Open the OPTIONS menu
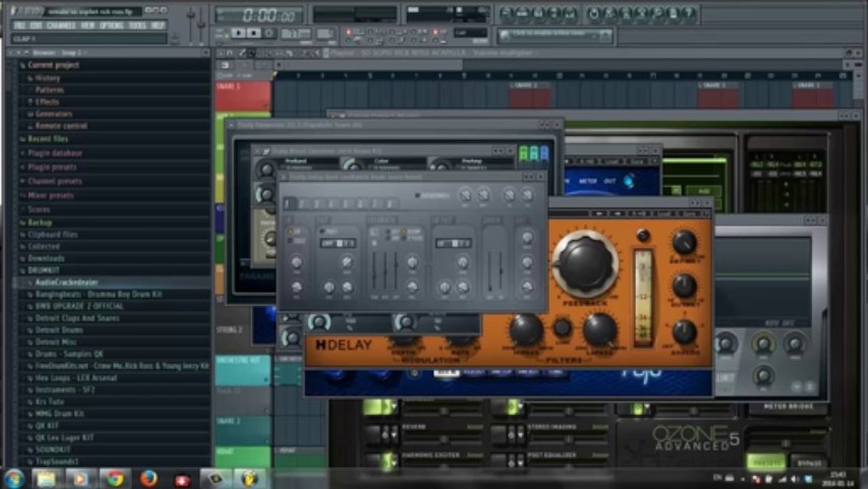This screenshot has height=489, width=868. 111,25
